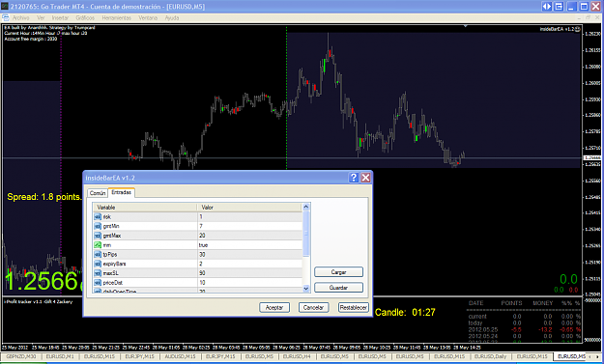This screenshot has width=604, height=364.
Task: Click the Restablecer button
Action: (x=354, y=307)
